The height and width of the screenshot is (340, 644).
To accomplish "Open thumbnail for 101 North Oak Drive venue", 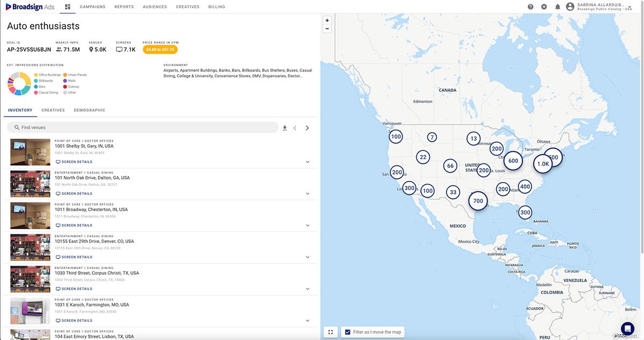I will click(x=30, y=184).
